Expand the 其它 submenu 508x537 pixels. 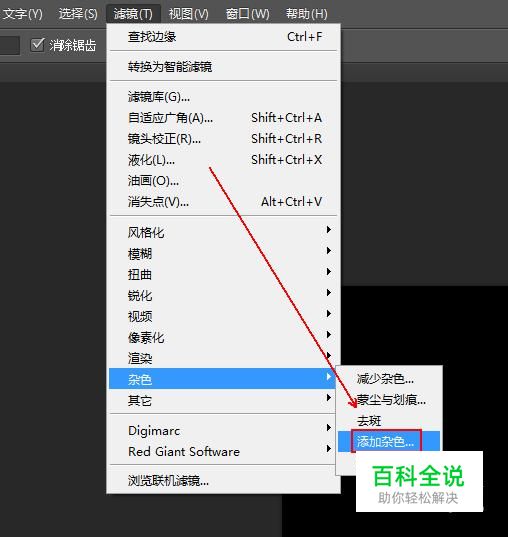(x=223, y=400)
